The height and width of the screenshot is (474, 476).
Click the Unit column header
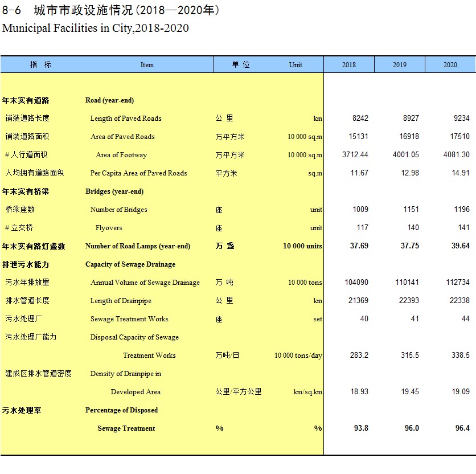pyautogui.click(x=296, y=65)
